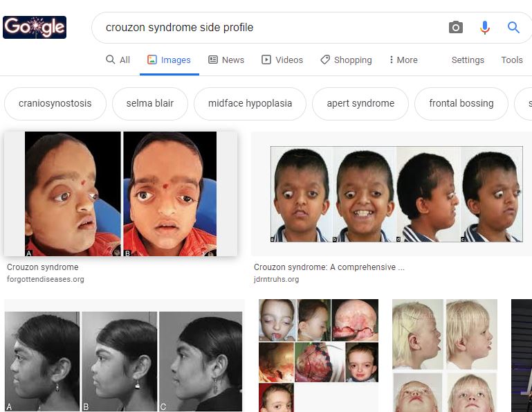Activate voice search microphone icon
The width and height of the screenshot is (532, 412).
(485, 27)
